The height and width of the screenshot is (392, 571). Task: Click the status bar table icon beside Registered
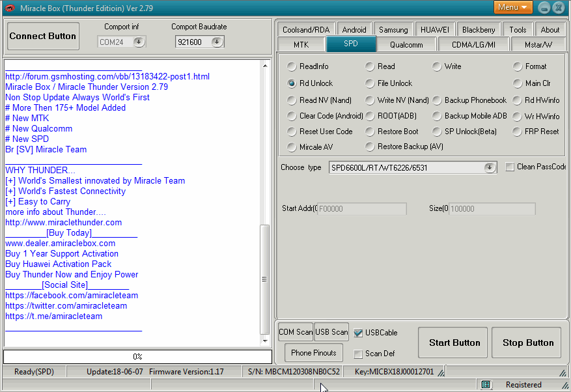click(486, 384)
